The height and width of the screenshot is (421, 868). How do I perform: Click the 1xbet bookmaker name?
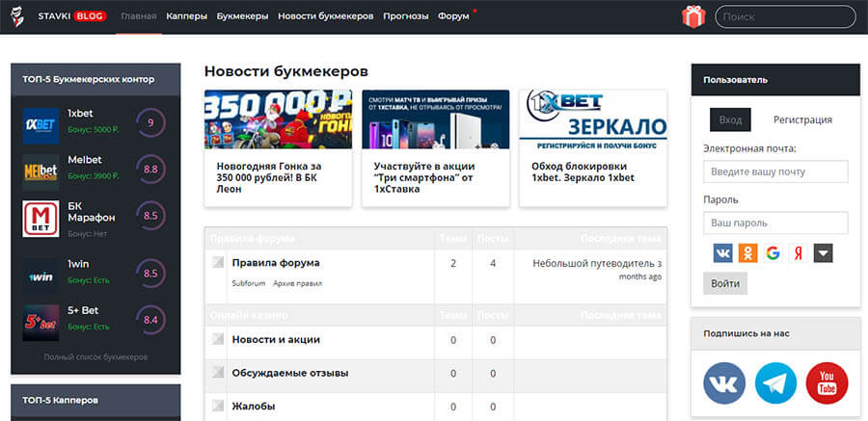tap(80, 114)
